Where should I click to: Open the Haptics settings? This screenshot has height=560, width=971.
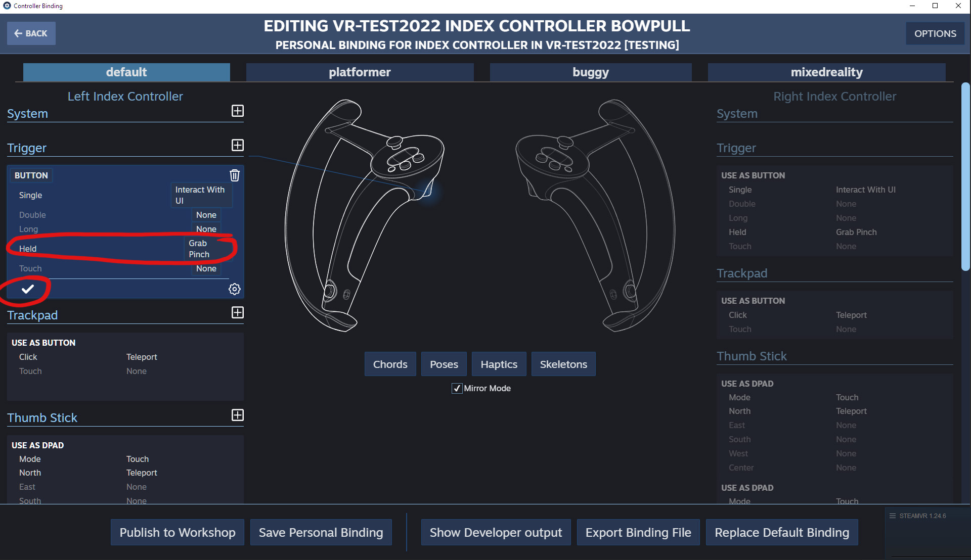tap(499, 364)
